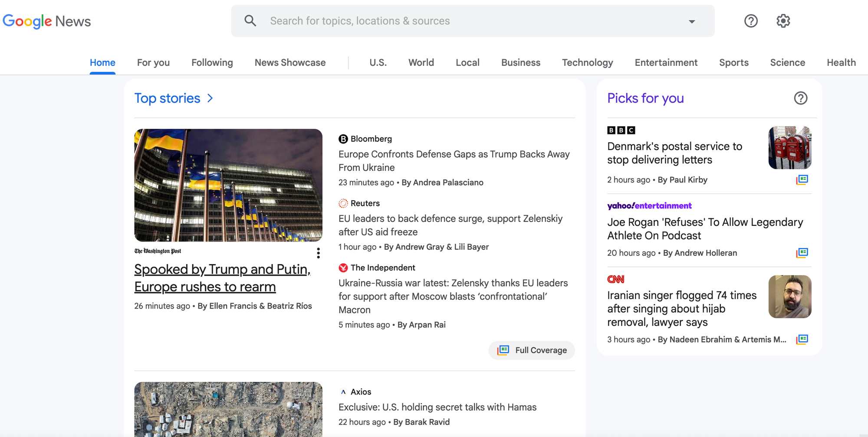
Task: Click 'By Barak Ravid' byline text
Action: click(x=421, y=422)
